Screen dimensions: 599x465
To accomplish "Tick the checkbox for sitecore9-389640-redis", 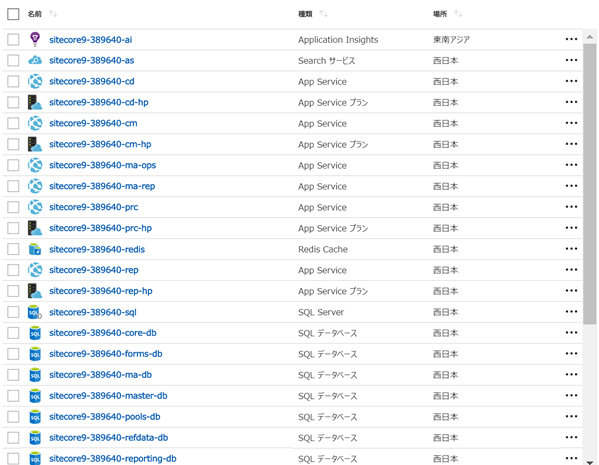I will tap(13, 249).
